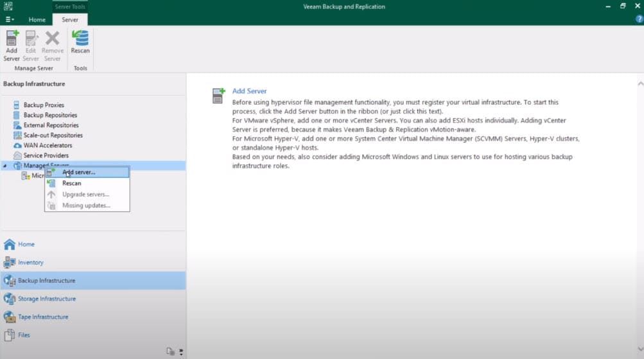Click the Microsoft Windows child node icon
This screenshot has height=359, width=644.
[x=26, y=176]
